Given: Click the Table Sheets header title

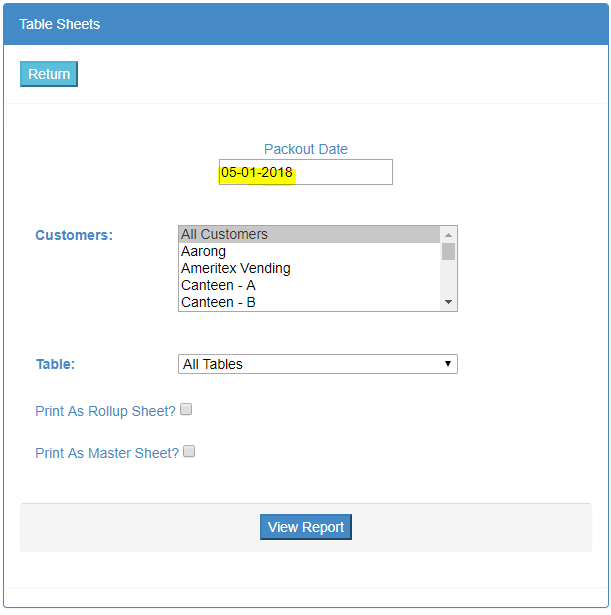Looking at the screenshot, I should [60, 24].
